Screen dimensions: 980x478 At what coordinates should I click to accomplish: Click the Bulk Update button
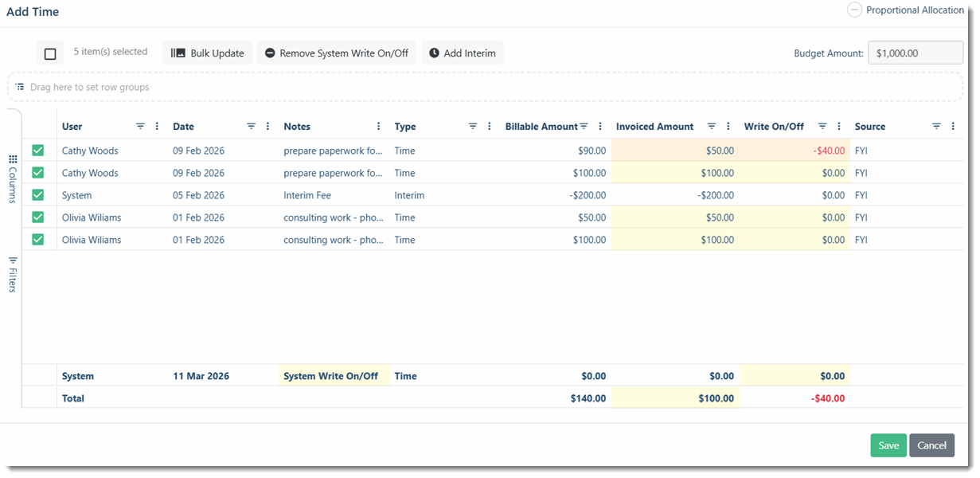208,53
